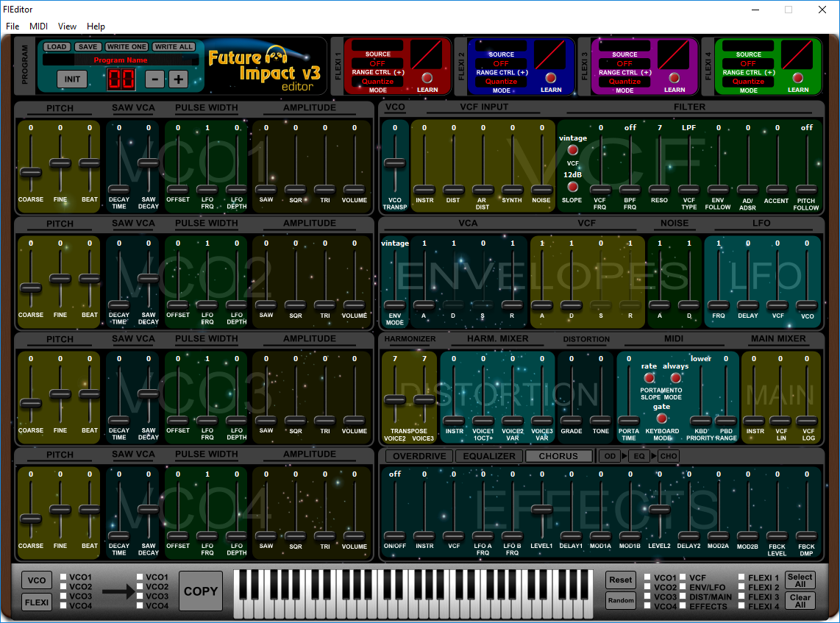Click the EQ effects chain box
This screenshot has width=840, height=623.
(639, 456)
